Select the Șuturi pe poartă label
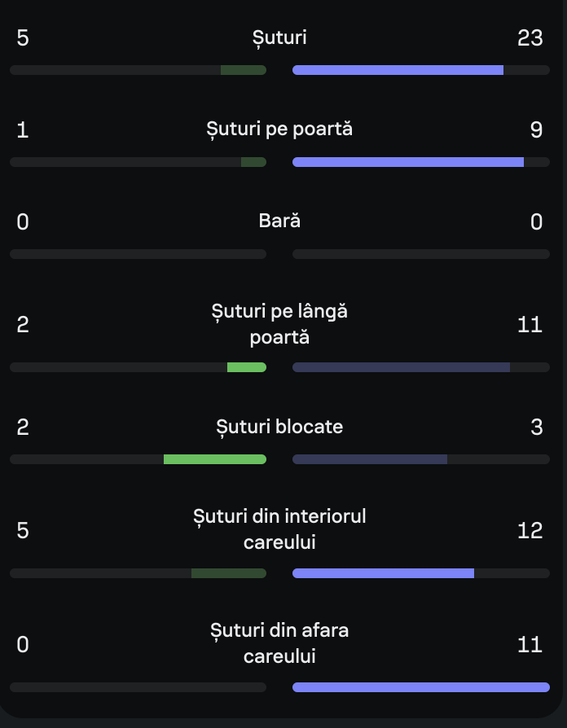 click(x=279, y=129)
